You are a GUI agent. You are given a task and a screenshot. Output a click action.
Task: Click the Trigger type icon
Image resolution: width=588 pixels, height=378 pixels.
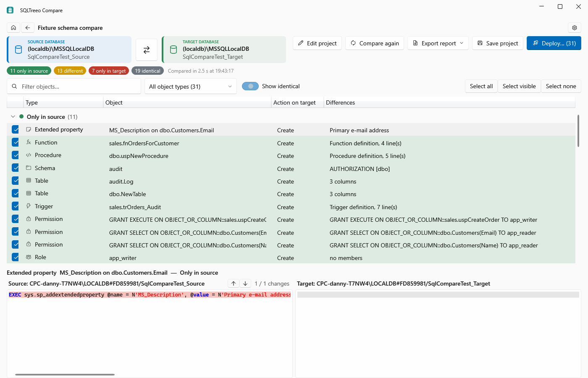29,206
